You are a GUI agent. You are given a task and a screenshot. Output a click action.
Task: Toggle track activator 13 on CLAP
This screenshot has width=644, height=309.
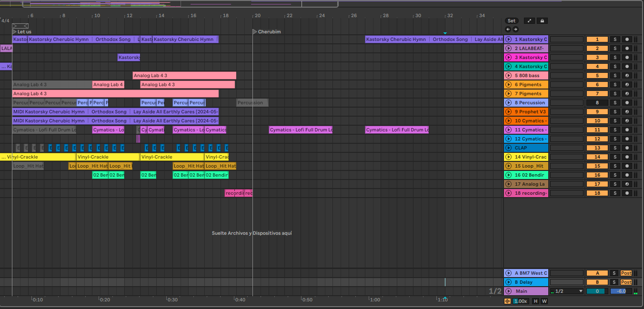[597, 148]
